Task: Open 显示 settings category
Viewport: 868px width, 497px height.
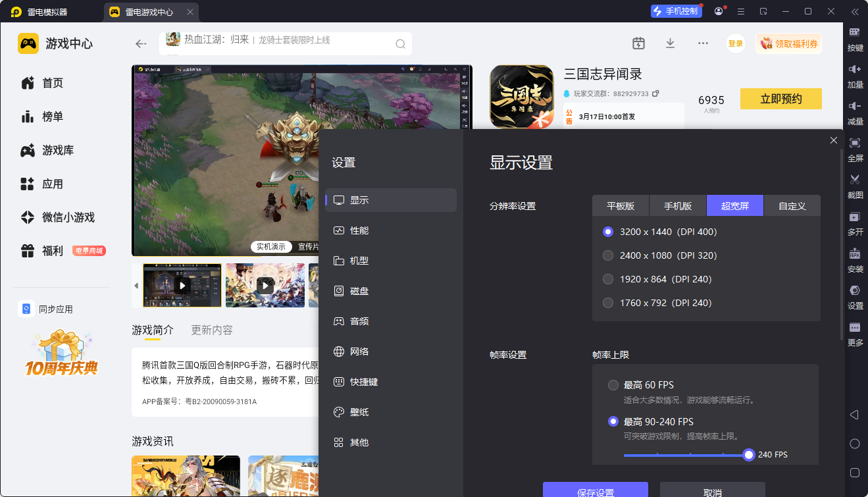Action: [x=391, y=200]
